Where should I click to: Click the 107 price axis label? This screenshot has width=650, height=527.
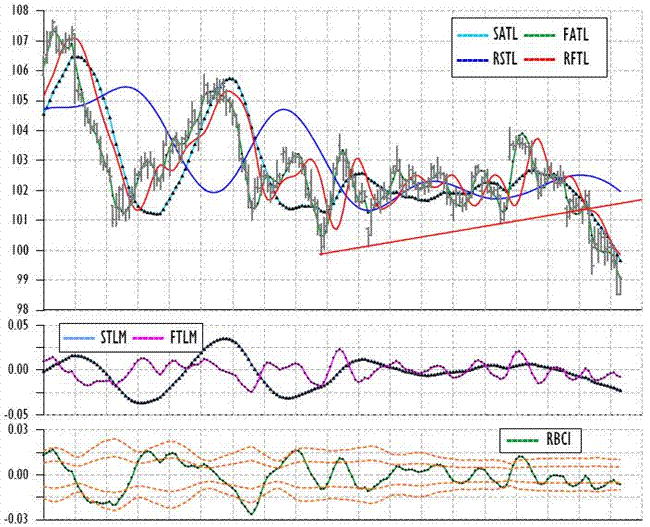click(20, 41)
